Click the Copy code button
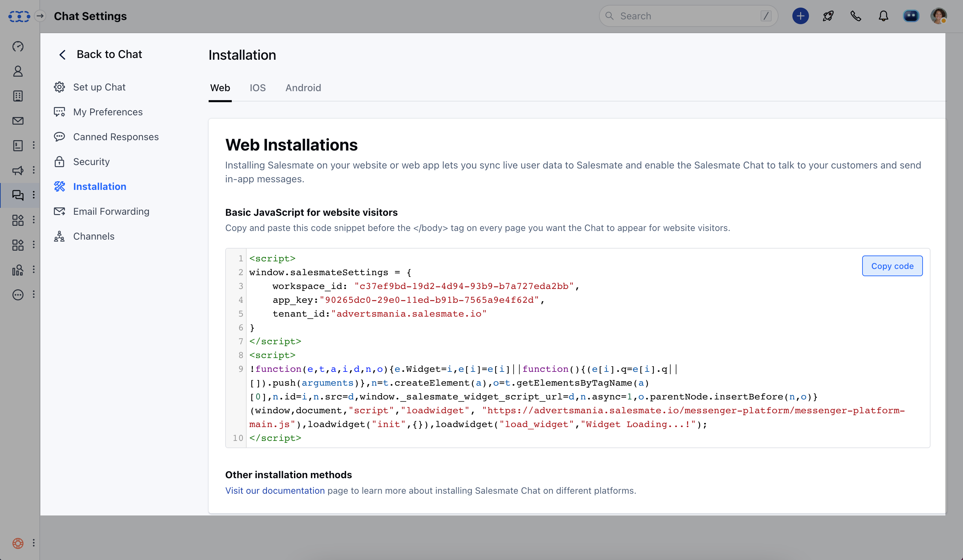Viewport: 963px width, 560px height. click(892, 266)
